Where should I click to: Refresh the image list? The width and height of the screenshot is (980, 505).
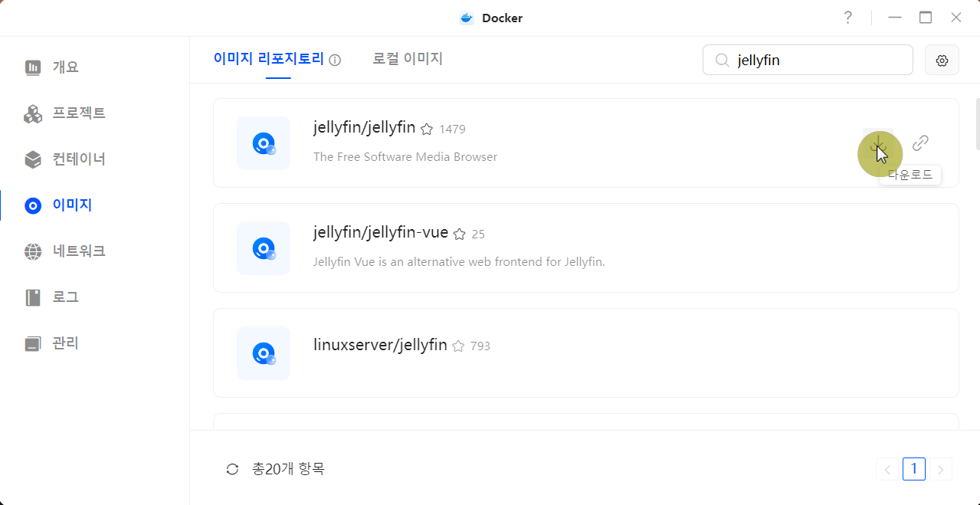(232, 468)
